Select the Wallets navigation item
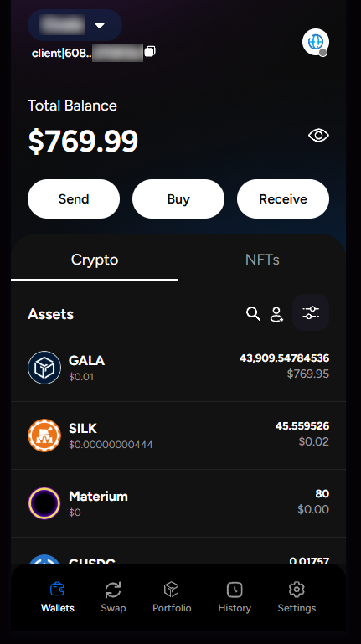This screenshot has height=644, width=361. 58,597
